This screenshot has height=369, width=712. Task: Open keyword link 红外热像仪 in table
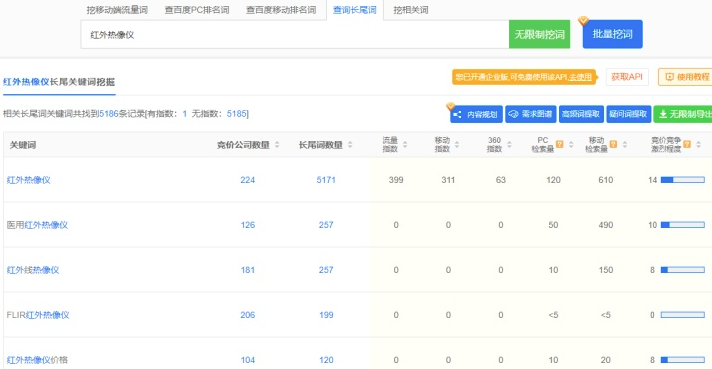[x=29, y=180]
